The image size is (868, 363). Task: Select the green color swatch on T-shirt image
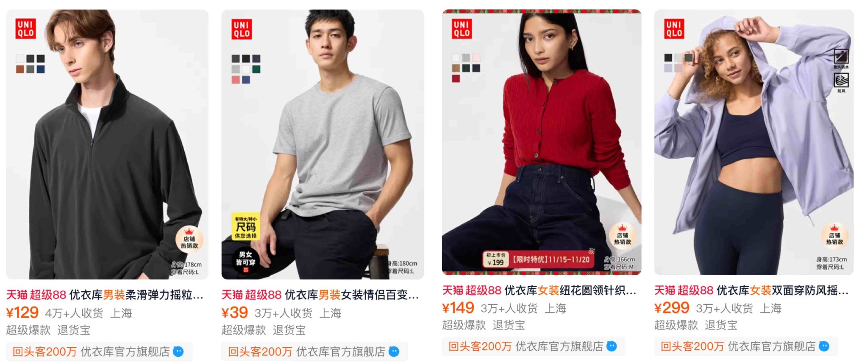pyautogui.click(x=256, y=69)
